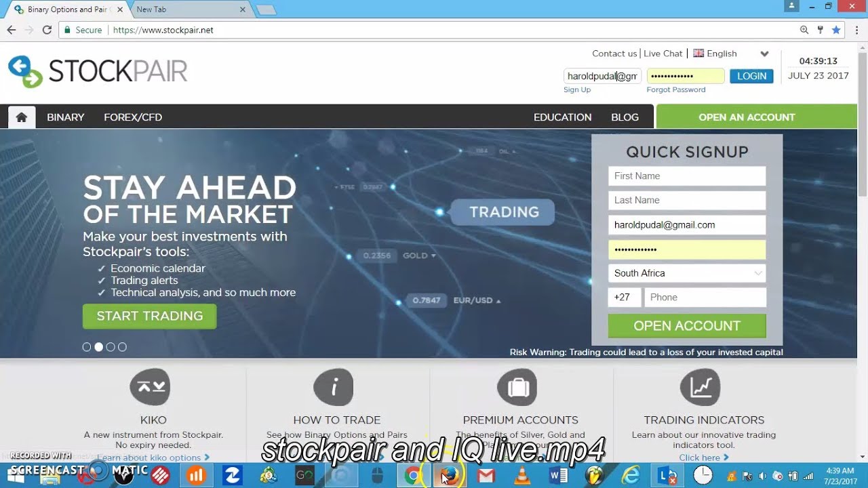
Task: Open the Forgot Password link
Action: click(x=676, y=89)
